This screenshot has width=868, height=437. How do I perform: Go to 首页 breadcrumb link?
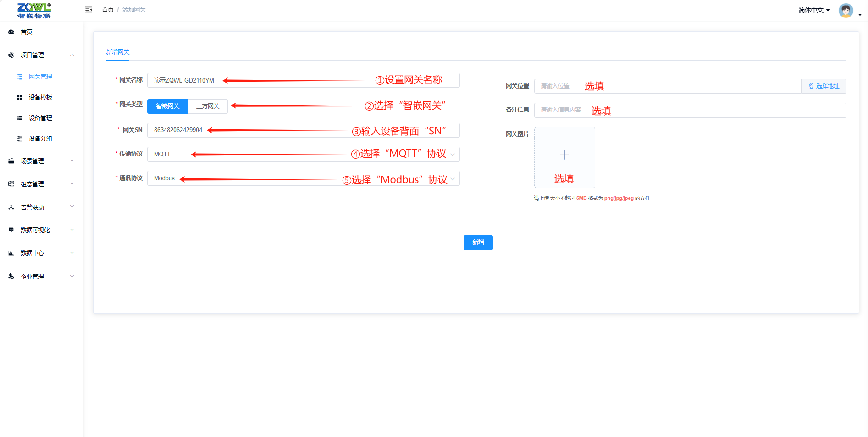108,10
